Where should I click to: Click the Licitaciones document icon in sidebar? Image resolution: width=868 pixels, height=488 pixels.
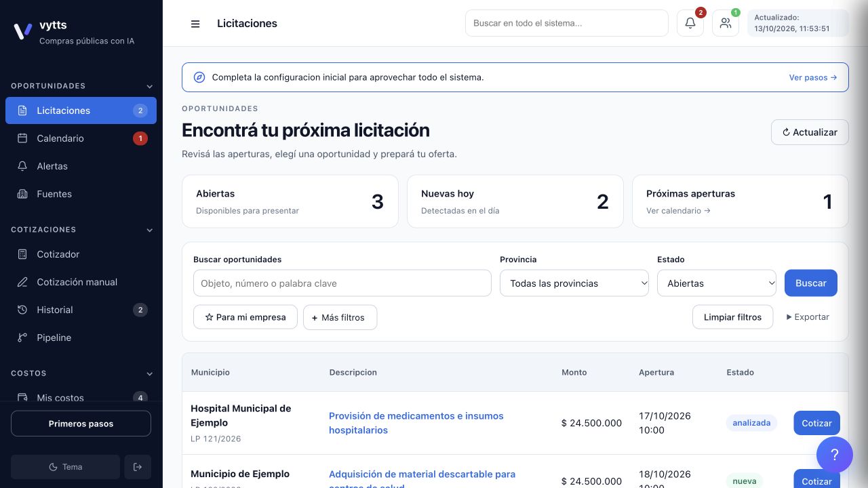coord(22,110)
